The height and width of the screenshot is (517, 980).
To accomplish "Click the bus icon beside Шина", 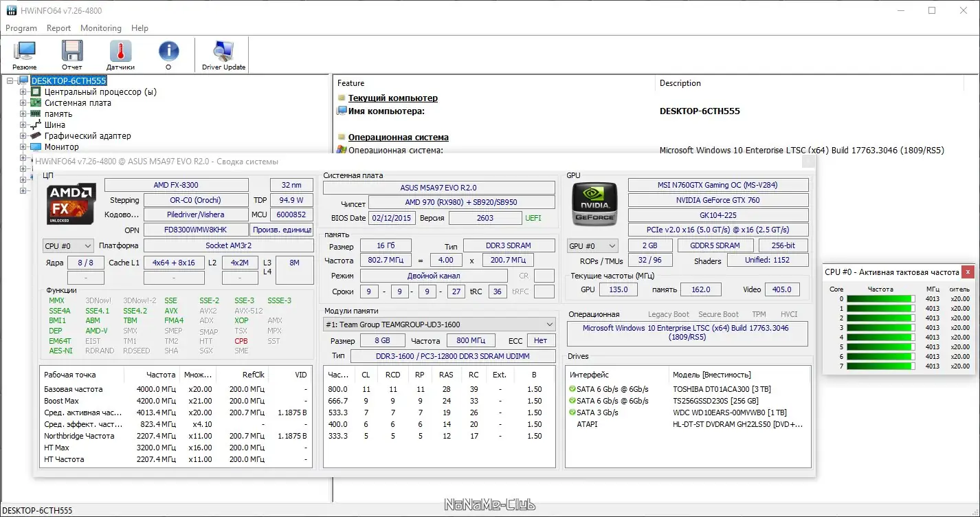I will [x=36, y=125].
